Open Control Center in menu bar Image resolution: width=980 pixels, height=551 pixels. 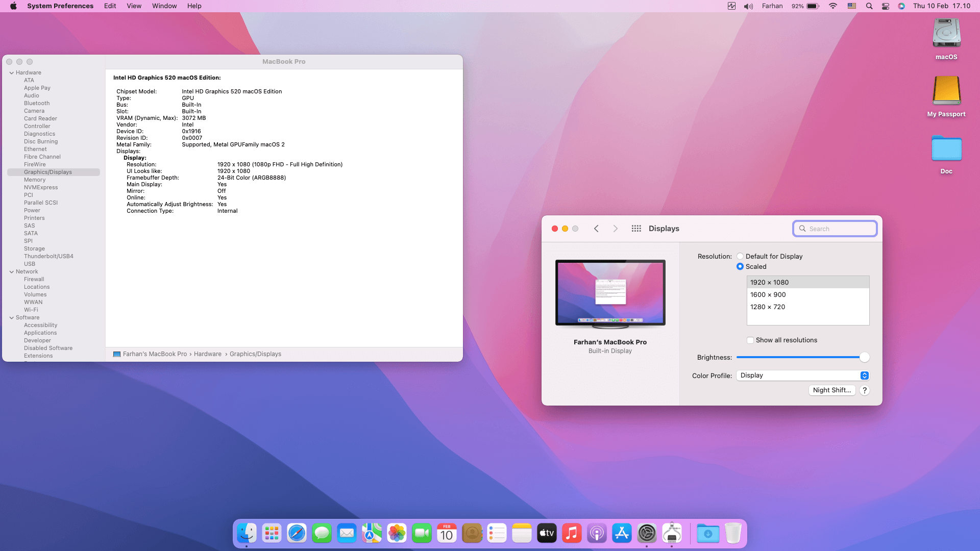tap(886, 6)
